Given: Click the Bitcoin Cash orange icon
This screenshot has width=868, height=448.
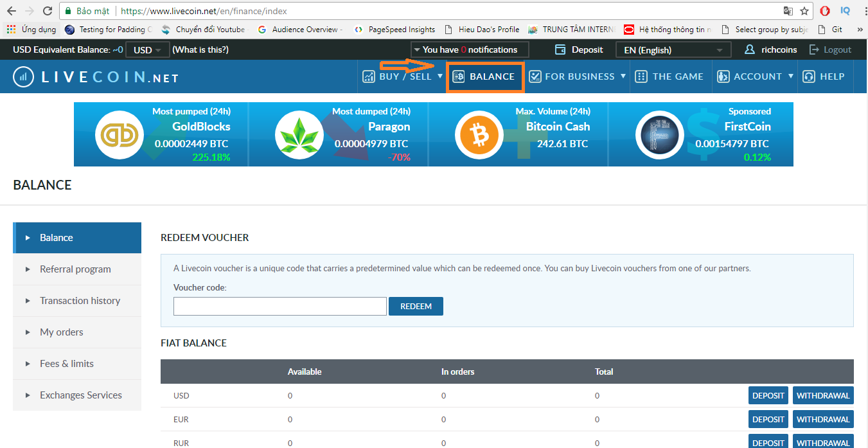Looking at the screenshot, I should pos(479,136).
